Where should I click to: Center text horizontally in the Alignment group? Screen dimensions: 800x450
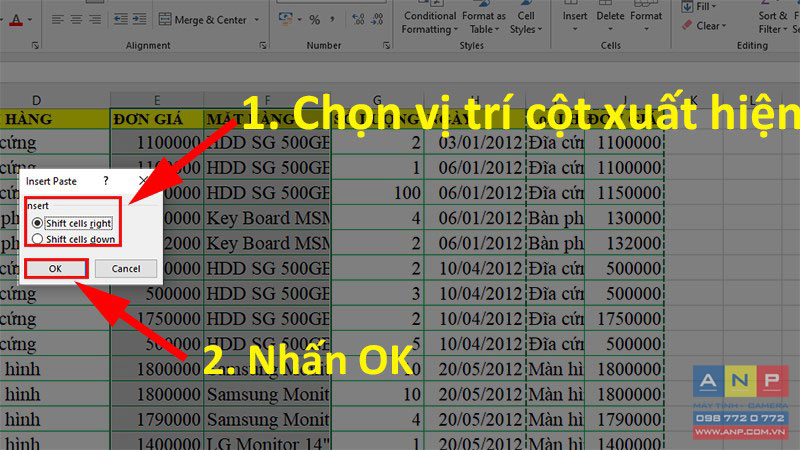pos(77,20)
